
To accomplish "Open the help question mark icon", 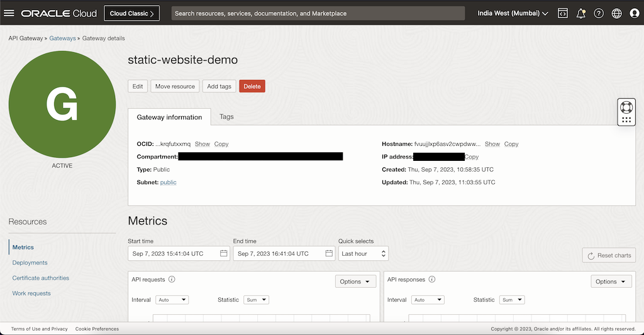I will 599,13.
